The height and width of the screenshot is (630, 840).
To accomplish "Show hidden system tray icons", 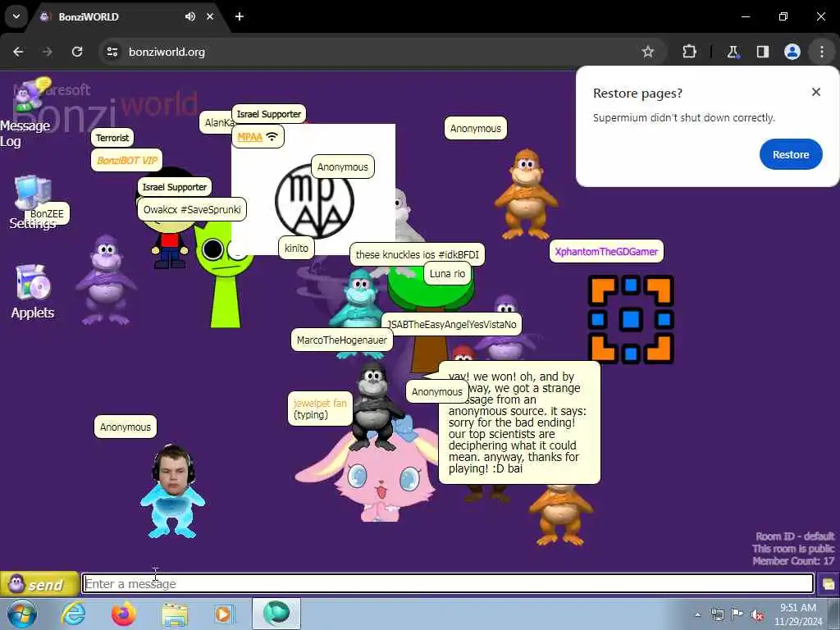I will pyautogui.click(x=697, y=614).
